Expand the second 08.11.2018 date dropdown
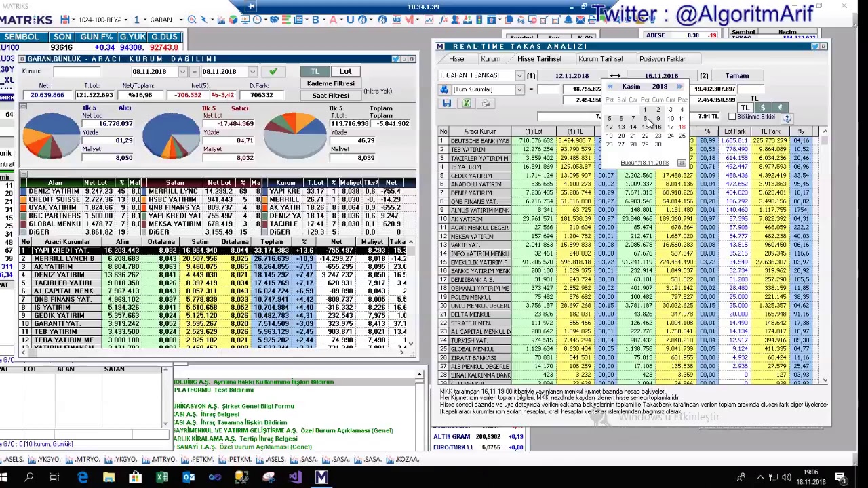868x488 pixels. 252,72
